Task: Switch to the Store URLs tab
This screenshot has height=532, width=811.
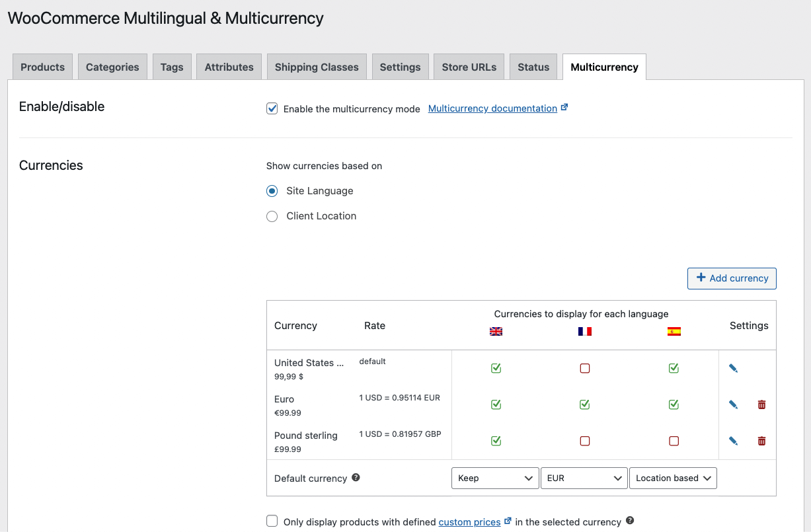Action: pyautogui.click(x=469, y=67)
